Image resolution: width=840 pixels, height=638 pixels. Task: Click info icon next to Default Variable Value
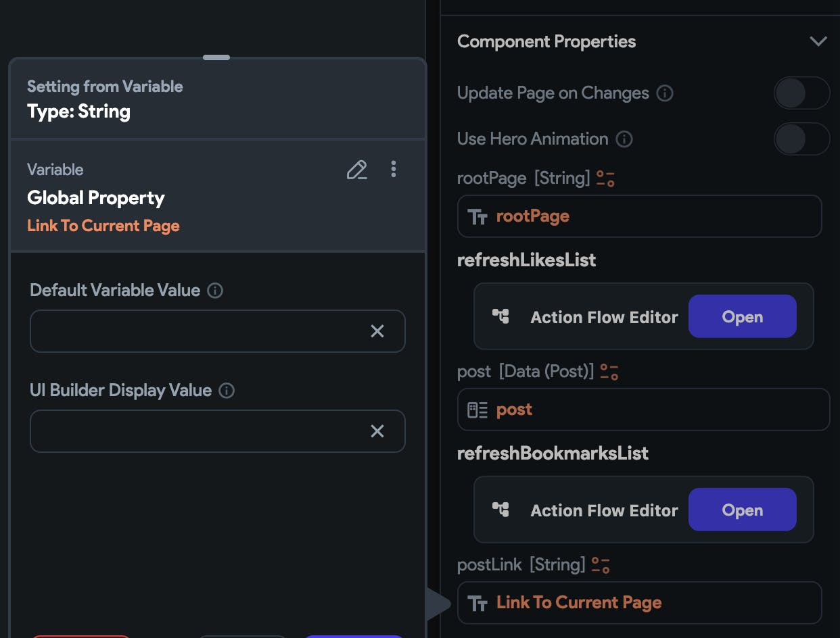click(x=215, y=291)
